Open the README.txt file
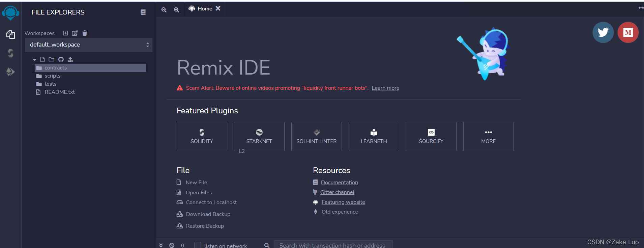 59,92
